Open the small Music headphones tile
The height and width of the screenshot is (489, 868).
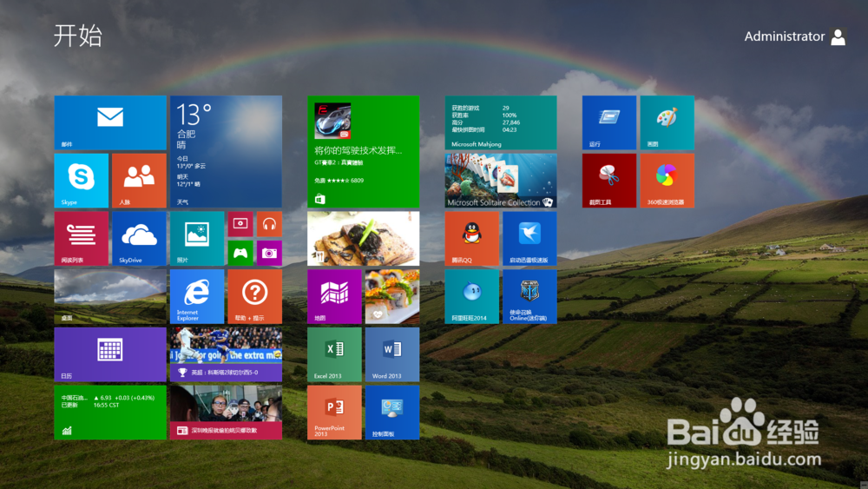tap(269, 224)
